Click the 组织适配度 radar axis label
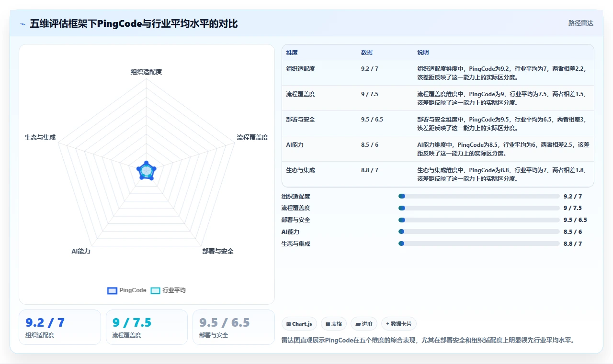This screenshot has height=364, width=613. (147, 72)
